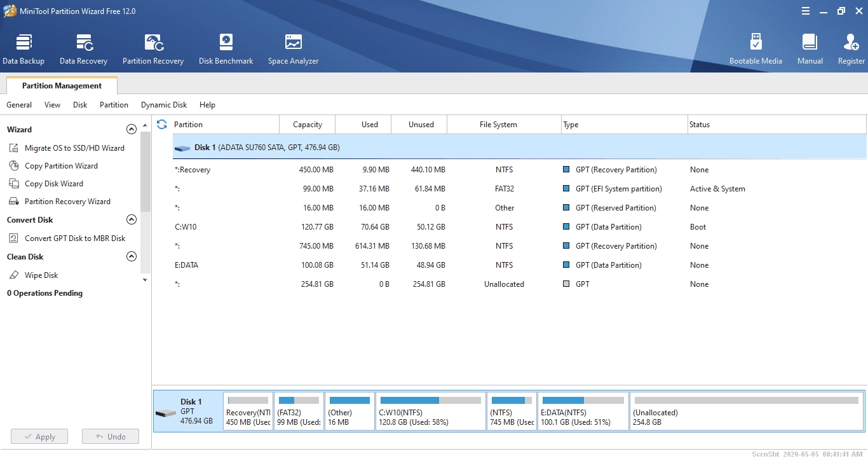
Task: Collapse the Convert Disk section
Action: point(132,219)
